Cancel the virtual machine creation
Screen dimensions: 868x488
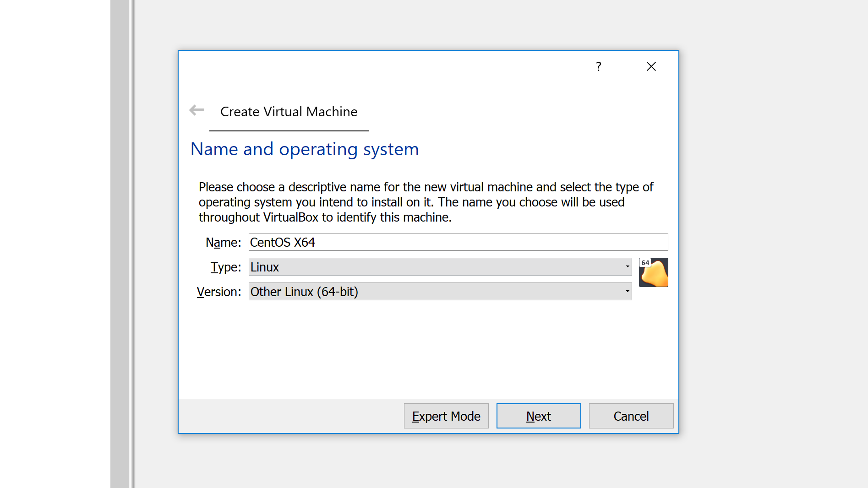631,416
